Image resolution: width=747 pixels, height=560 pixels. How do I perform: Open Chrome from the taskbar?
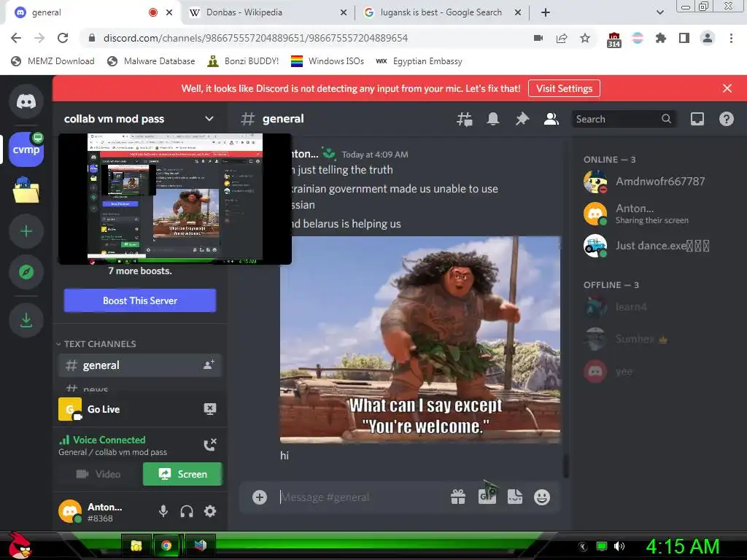(166, 545)
